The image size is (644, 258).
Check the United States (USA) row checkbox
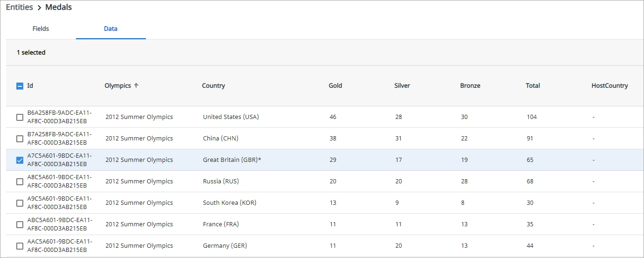20,117
